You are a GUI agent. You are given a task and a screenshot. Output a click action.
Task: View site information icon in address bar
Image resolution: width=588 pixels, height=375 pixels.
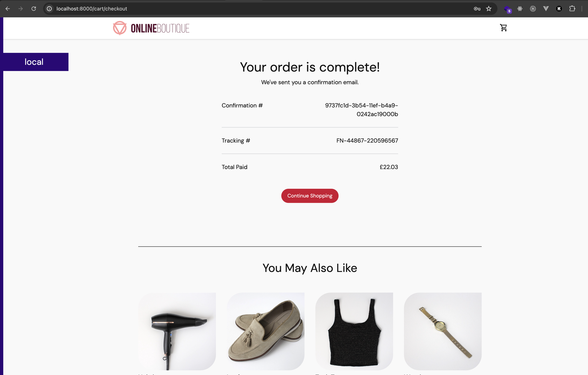click(x=50, y=9)
